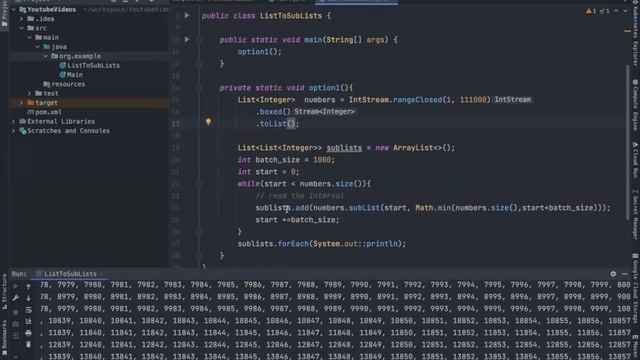
Task: Collapse the src folder
Action: (22, 28)
